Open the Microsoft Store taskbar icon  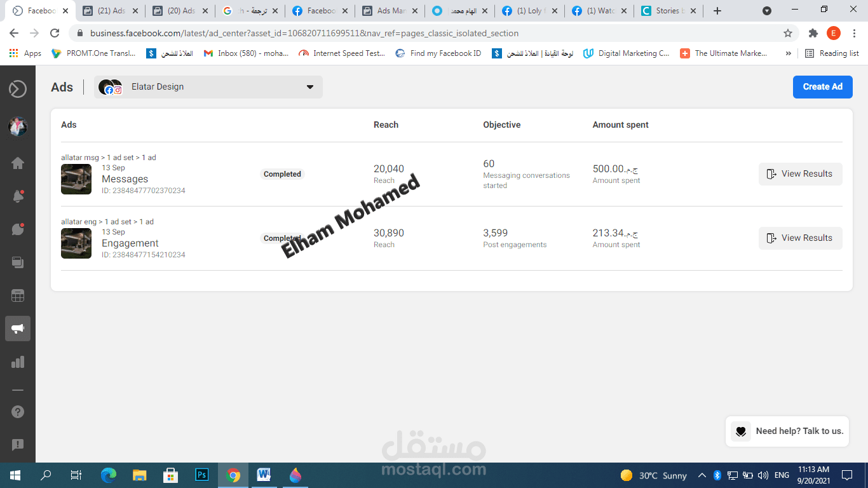[x=171, y=475]
